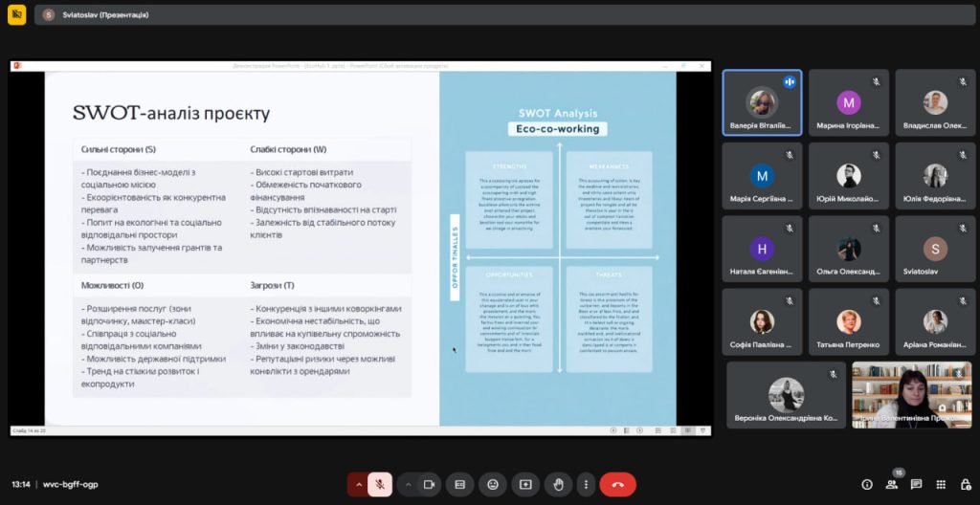Screen dimensions: 980x505
Task: Open host controls lock icon
Action: pos(965,484)
